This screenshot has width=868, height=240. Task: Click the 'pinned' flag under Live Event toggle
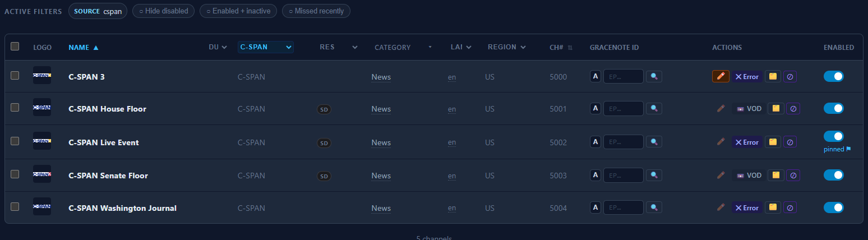point(837,149)
